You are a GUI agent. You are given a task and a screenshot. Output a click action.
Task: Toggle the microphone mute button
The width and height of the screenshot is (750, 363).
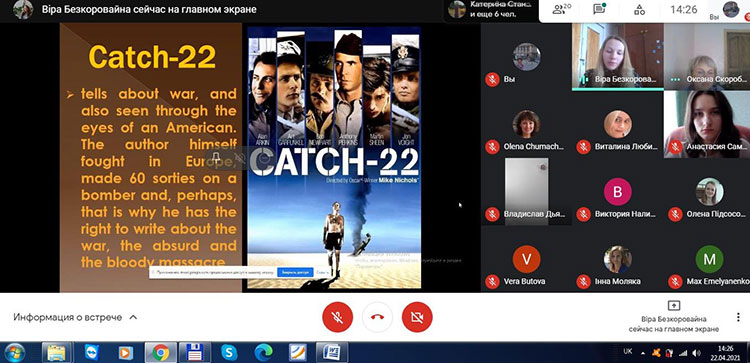pos(337,318)
